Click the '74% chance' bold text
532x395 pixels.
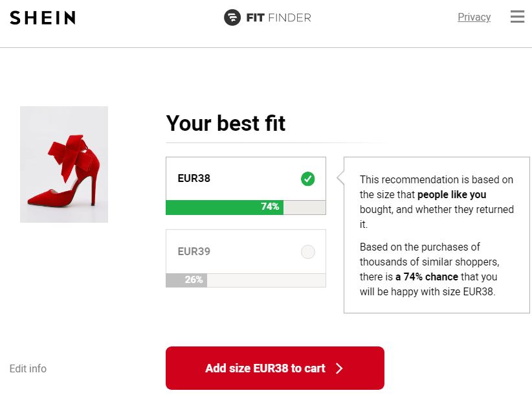427,276
